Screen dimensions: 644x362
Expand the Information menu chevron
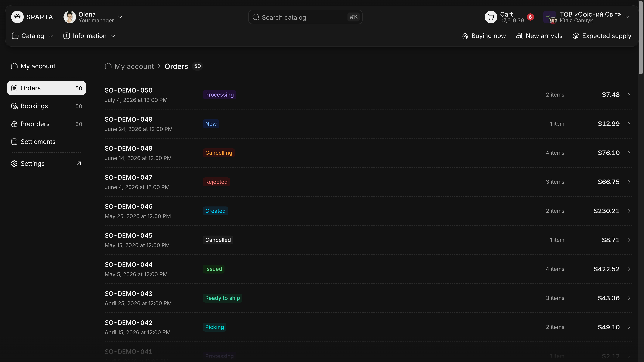pyautogui.click(x=113, y=36)
